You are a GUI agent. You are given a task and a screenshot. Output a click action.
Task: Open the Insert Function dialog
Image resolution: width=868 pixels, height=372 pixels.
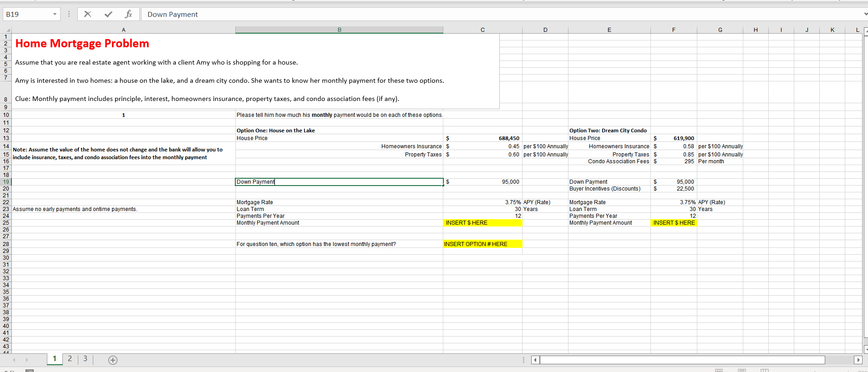pyautogui.click(x=128, y=14)
